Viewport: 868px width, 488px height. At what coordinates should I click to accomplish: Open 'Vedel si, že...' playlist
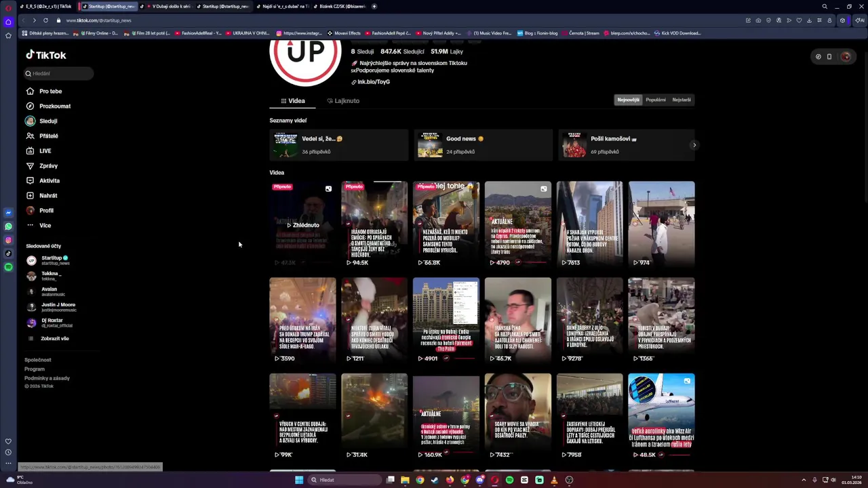tap(339, 145)
